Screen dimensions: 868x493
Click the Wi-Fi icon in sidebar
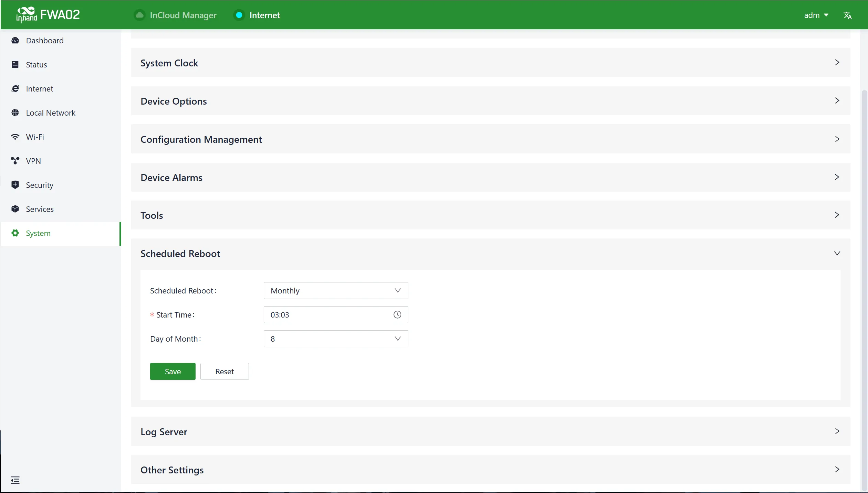point(15,137)
